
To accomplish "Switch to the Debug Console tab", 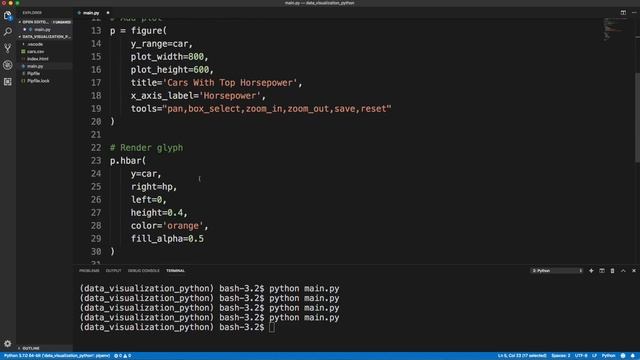I will [x=143, y=271].
